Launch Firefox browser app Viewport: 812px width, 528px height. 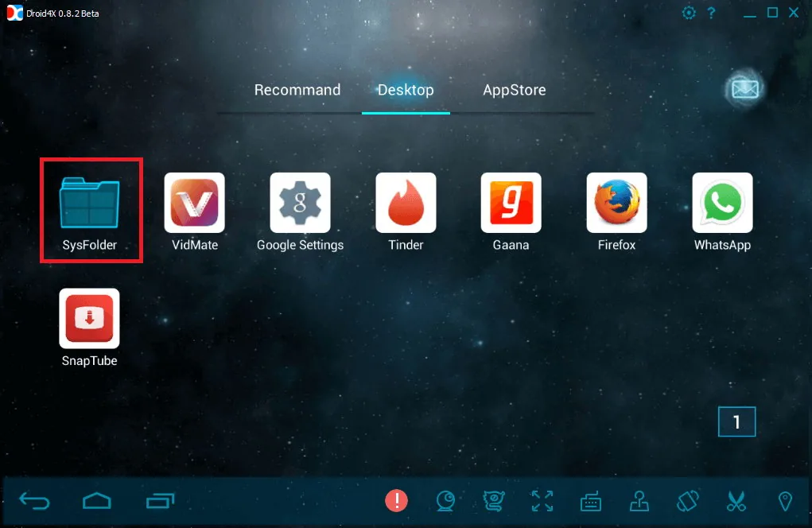[617, 203]
